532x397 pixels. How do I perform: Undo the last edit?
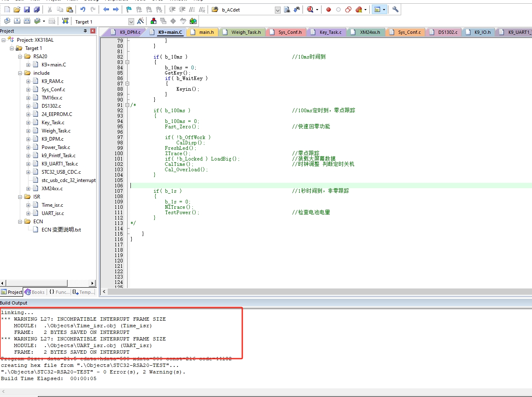(x=83, y=9)
